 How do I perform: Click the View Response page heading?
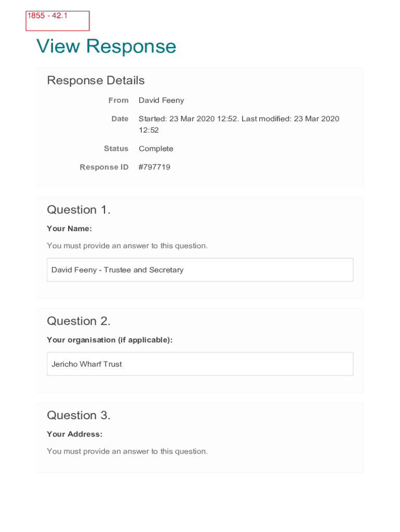tap(106, 47)
